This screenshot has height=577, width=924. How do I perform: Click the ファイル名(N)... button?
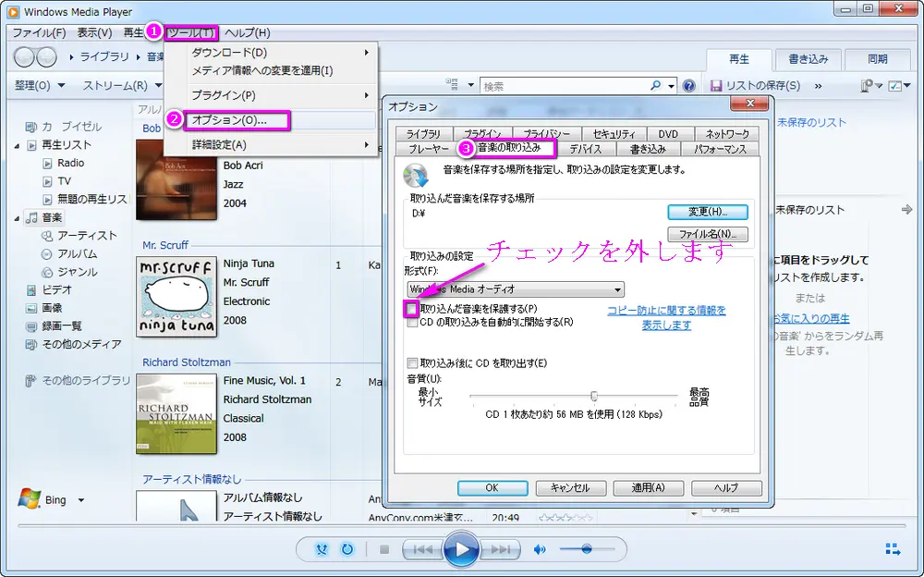click(x=708, y=234)
